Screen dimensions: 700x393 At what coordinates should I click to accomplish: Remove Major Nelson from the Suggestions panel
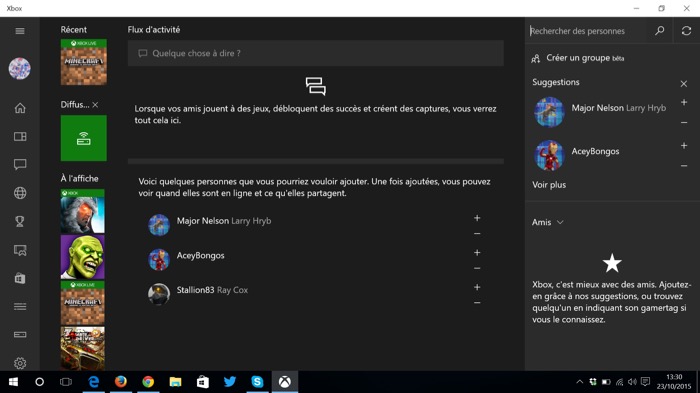click(683, 122)
